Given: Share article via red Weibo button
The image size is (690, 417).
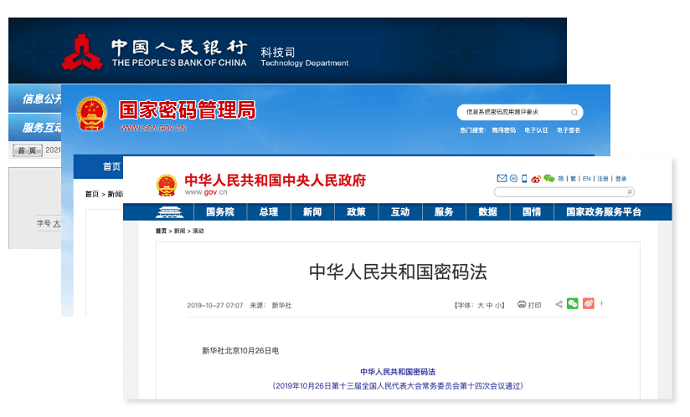Looking at the screenshot, I should tap(589, 304).
